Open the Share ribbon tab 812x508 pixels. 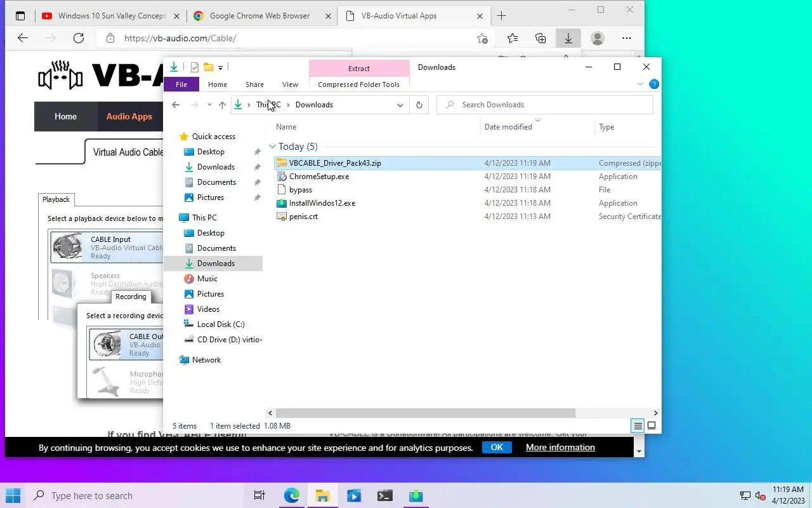coord(254,84)
